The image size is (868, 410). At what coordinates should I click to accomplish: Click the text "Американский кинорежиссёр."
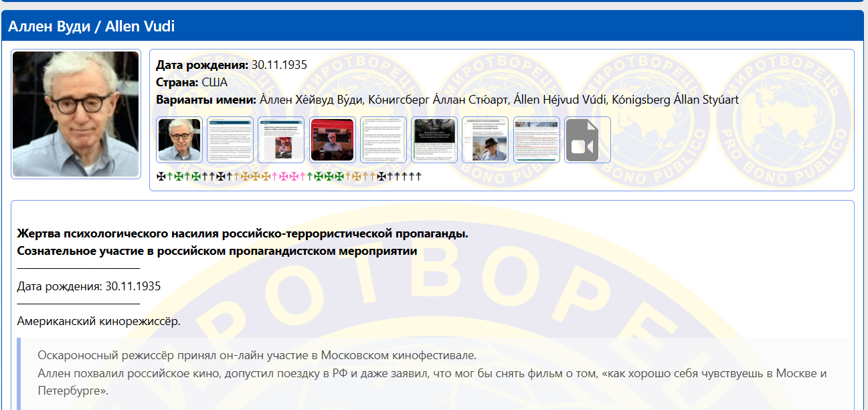click(98, 321)
